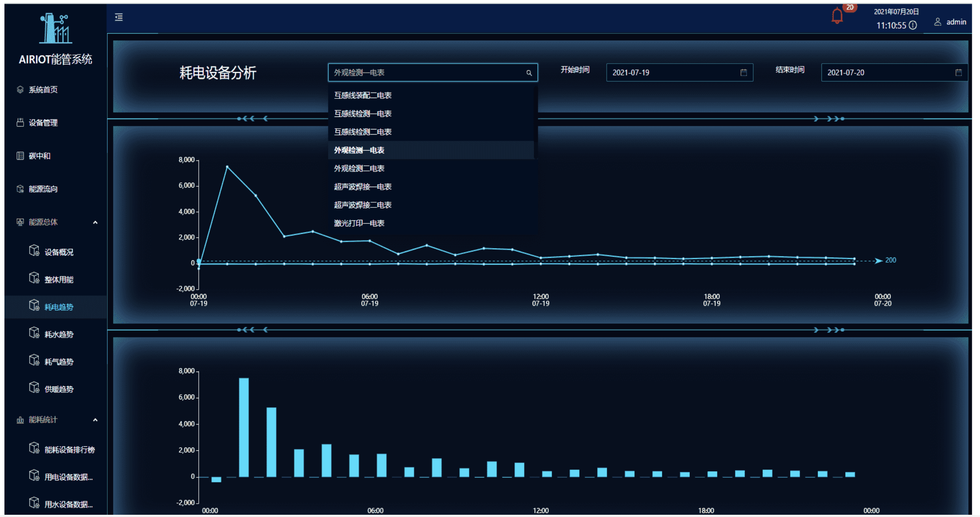The height and width of the screenshot is (517, 980).
Task: Select 超声波焊接二电表 from the dropdown list
Action: tap(431, 205)
